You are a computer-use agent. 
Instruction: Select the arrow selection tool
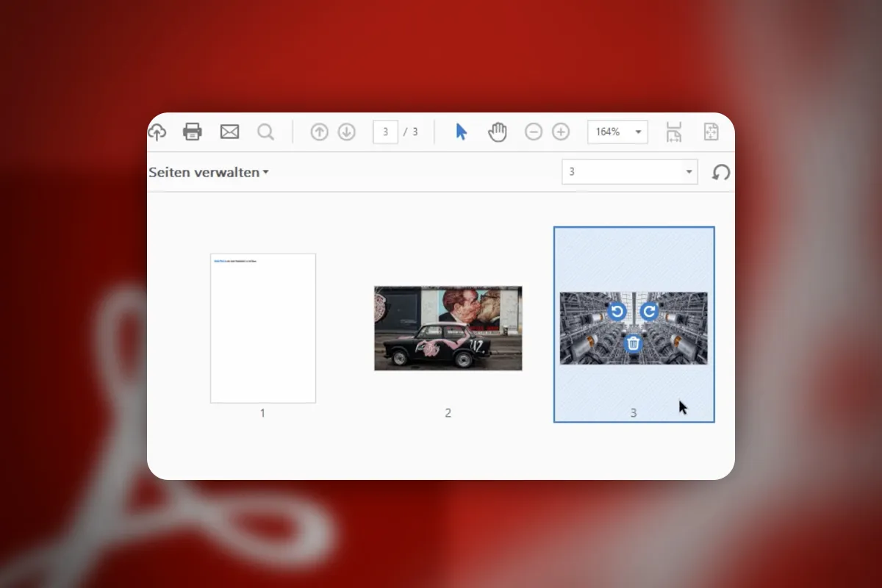point(461,132)
